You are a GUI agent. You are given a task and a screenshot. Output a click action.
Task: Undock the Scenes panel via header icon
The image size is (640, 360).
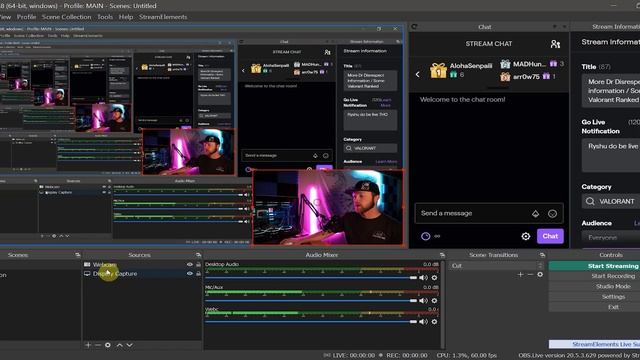[x=78, y=255]
